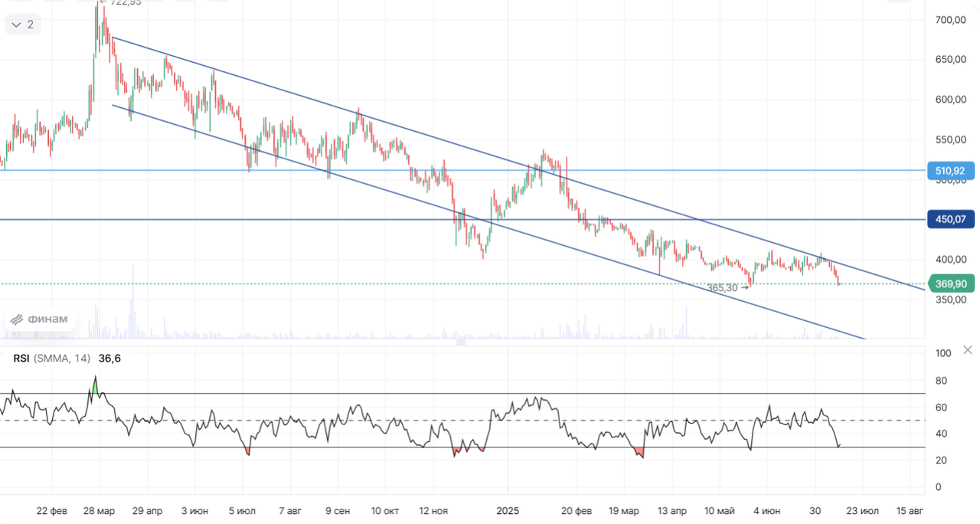Screen dimensions: 980x524
Task: Click the 365,30 low price marker
Action: (x=727, y=288)
